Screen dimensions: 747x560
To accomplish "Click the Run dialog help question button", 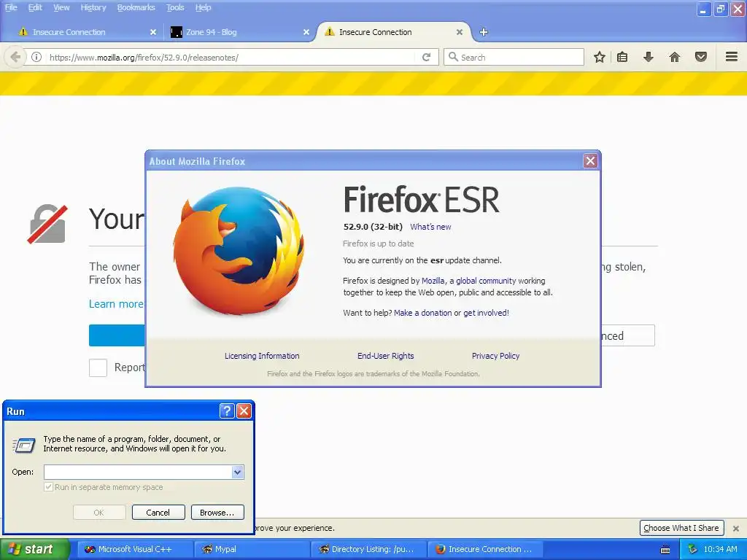I will pos(227,411).
